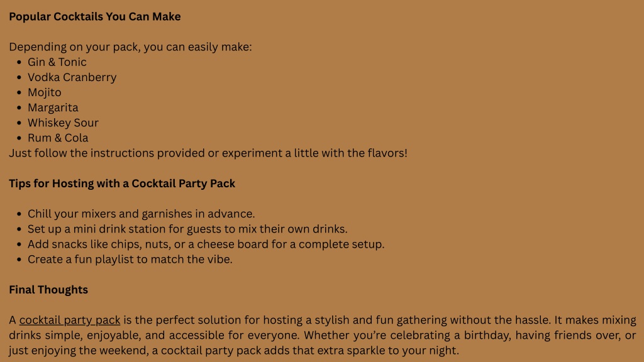Image resolution: width=644 pixels, height=362 pixels.
Task: Click the Mojito list item
Action: (45, 92)
